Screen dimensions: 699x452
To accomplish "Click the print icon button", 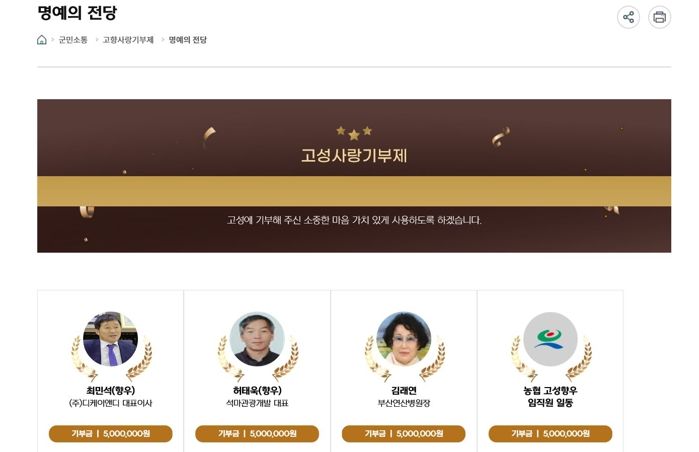I will coord(659,17).
